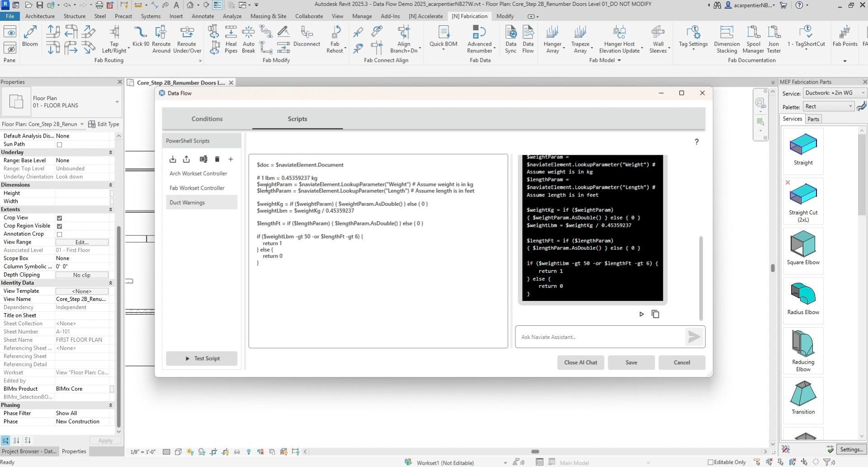
Task: Launch the Bloom tool in the ribbon
Action: coord(30,36)
